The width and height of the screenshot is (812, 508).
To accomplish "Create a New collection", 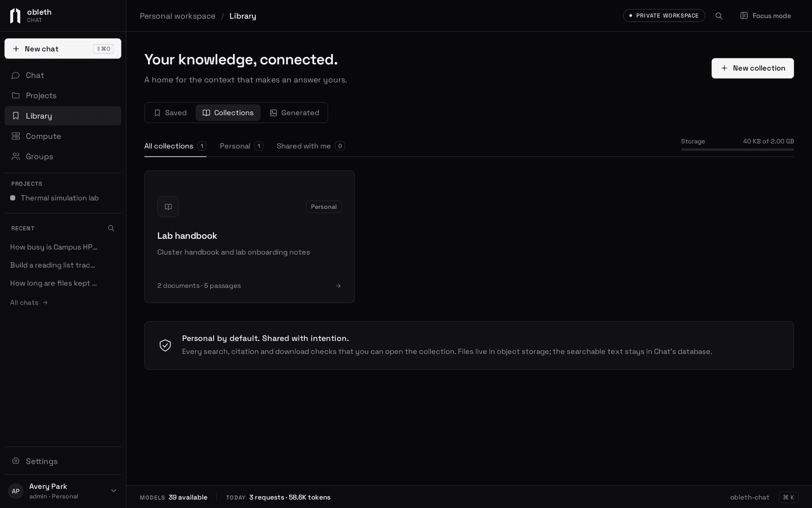I will 752,68.
